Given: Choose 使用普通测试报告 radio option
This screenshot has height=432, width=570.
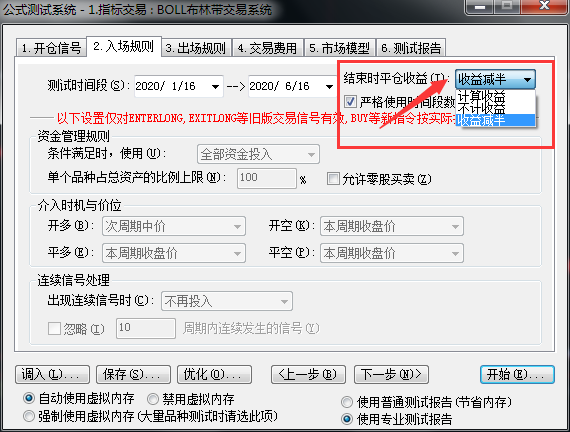Looking at the screenshot, I should click(x=347, y=402).
